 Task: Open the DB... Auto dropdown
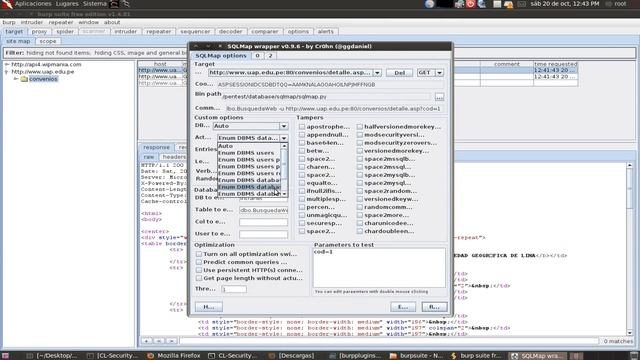click(x=284, y=126)
